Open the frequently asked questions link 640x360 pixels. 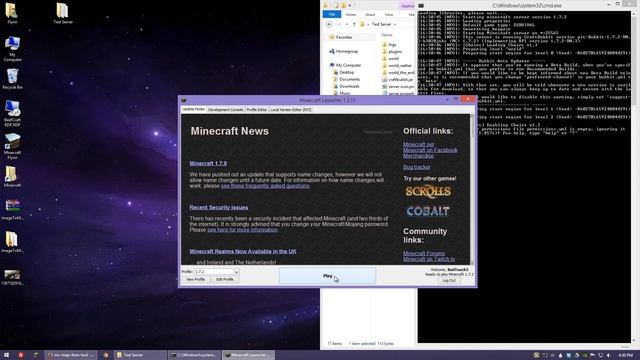coord(265,186)
